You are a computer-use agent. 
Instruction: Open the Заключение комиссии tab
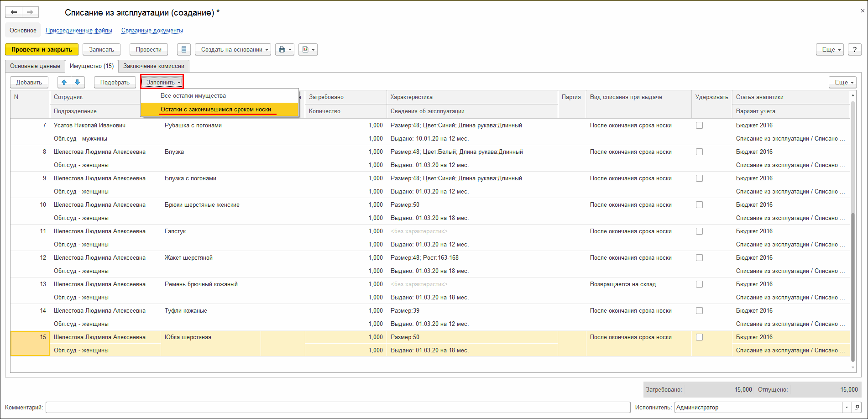point(154,66)
